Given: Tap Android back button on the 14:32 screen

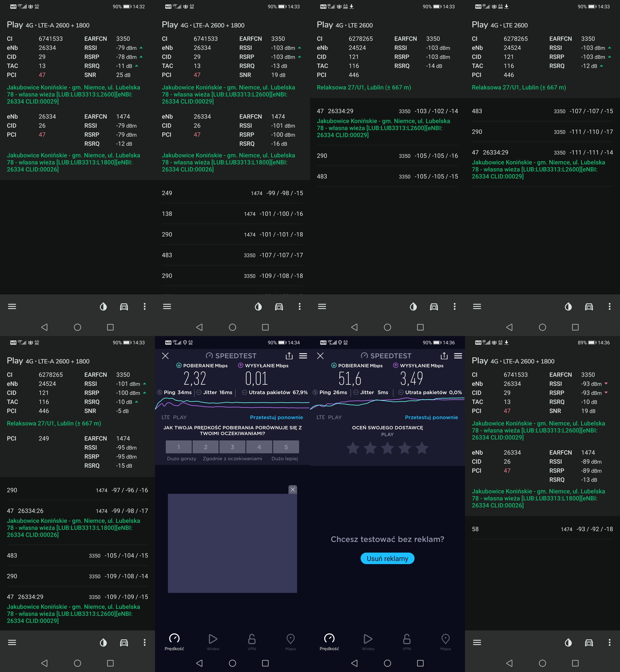Looking at the screenshot, I should (44, 327).
